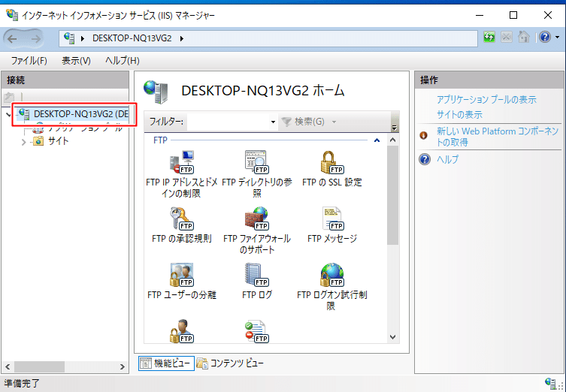Click the connections pane scroll left arrow
The width and height of the screenshot is (566, 392).
pyautogui.click(x=8, y=366)
